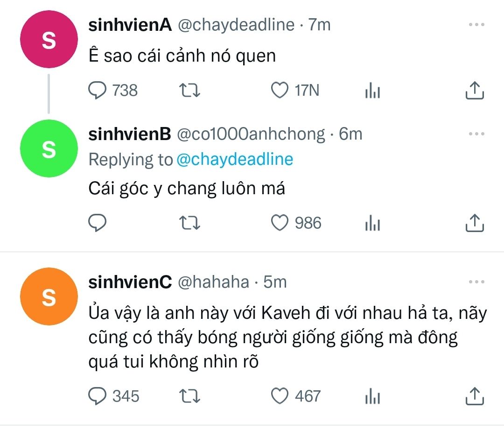Open more options for sinhvienC's tweet
Image resolution: width=504 pixels, height=430 pixels.
(476, 282)
